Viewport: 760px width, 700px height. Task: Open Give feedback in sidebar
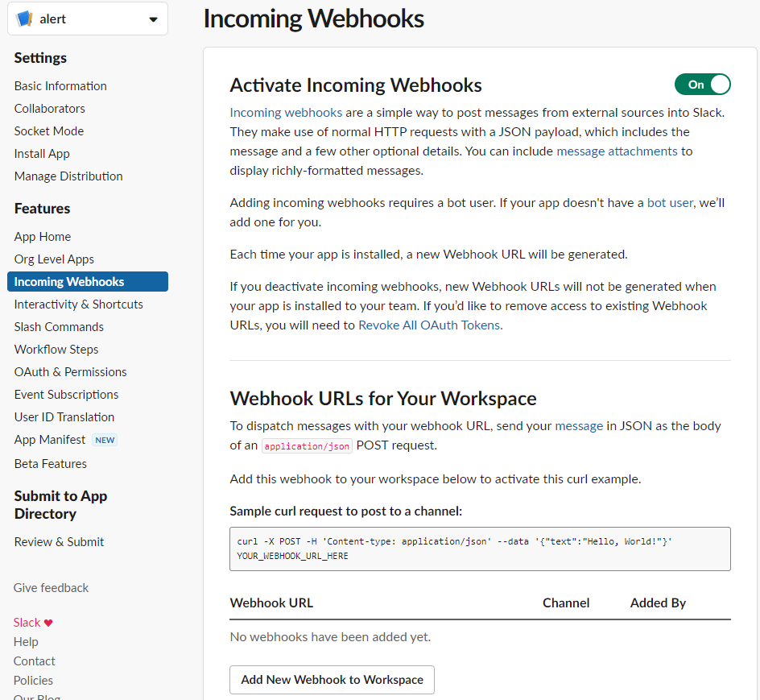pyautogui.click(x=51, y=588)
